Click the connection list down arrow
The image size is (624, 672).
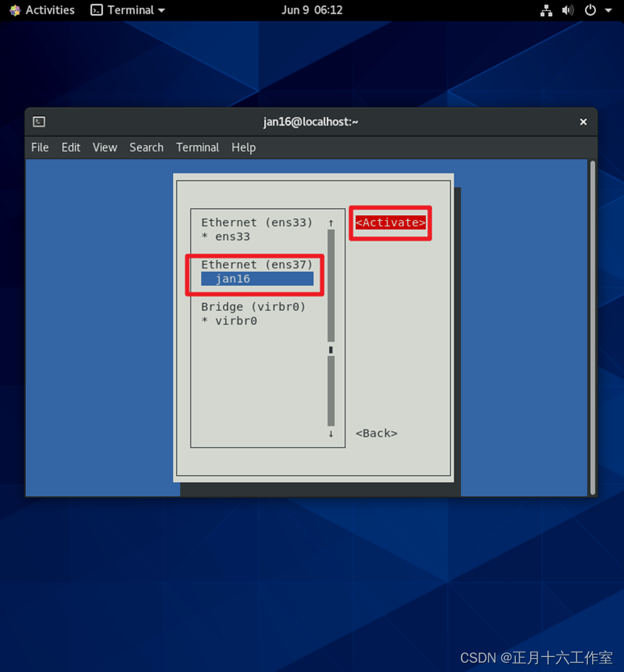(331, 434)
